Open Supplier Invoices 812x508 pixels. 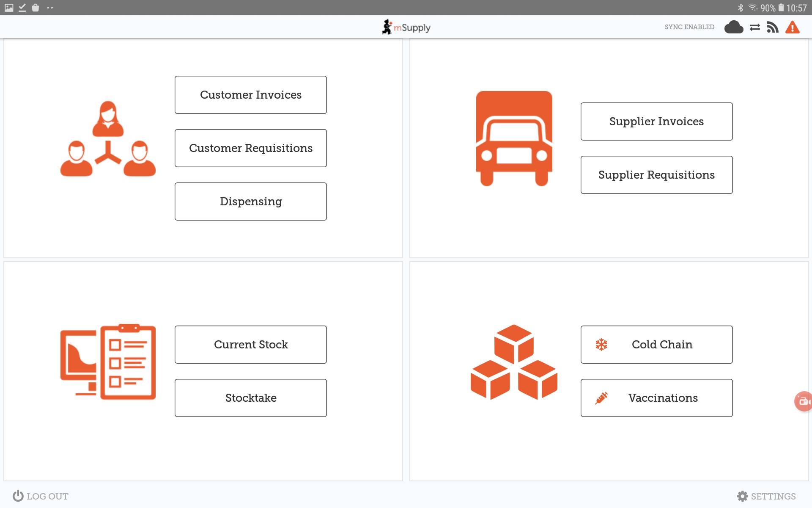coord(656,121)
